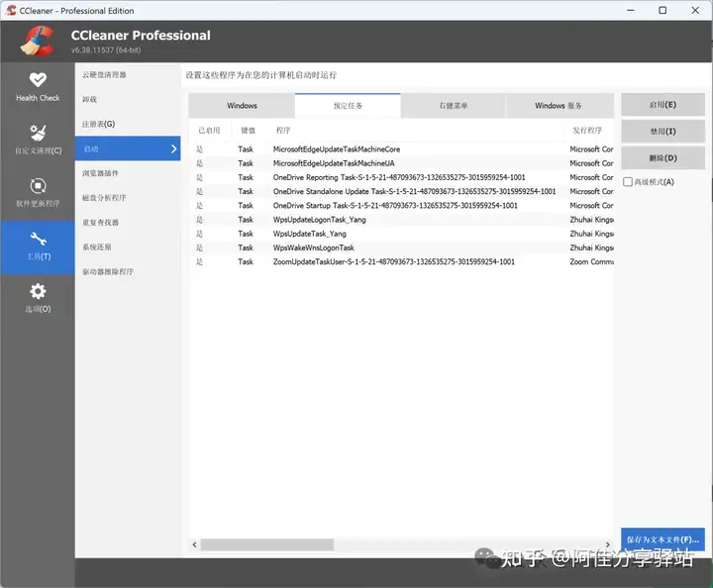Open the Software Updater (软件更新程序) icon

(x=38, y=186)
